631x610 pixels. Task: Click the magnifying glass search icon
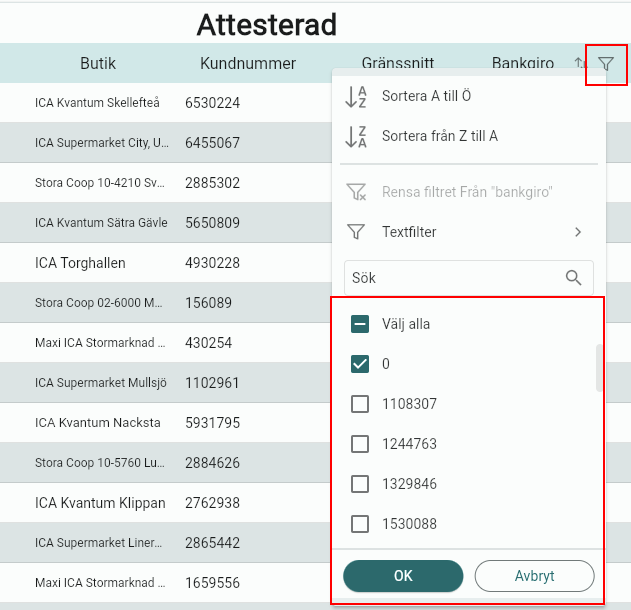[x=573, y=278]
